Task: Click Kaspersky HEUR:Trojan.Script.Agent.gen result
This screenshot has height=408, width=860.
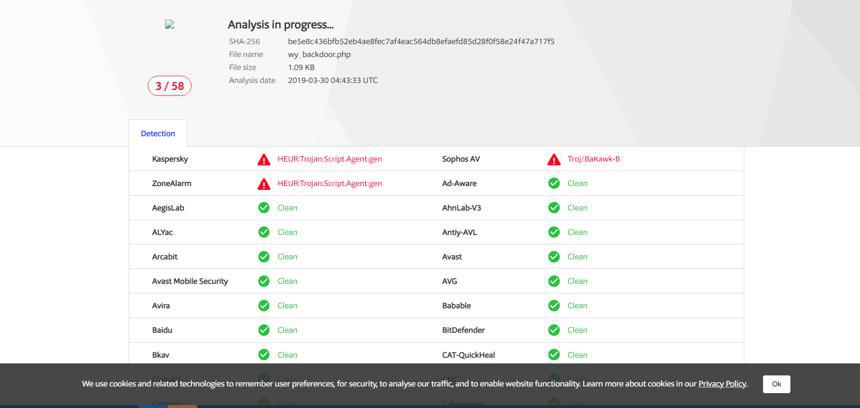Action: [x=330, y=159]
